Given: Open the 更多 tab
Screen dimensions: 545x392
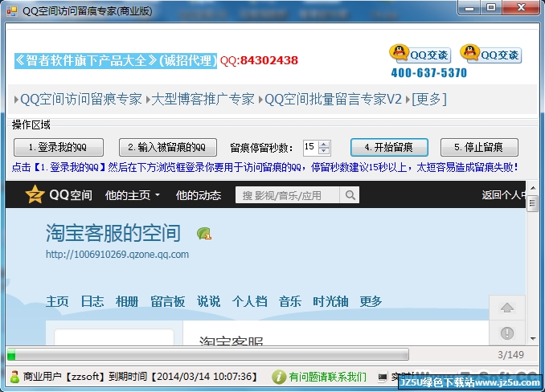Looking at the screenshot, I should point(371,301).
